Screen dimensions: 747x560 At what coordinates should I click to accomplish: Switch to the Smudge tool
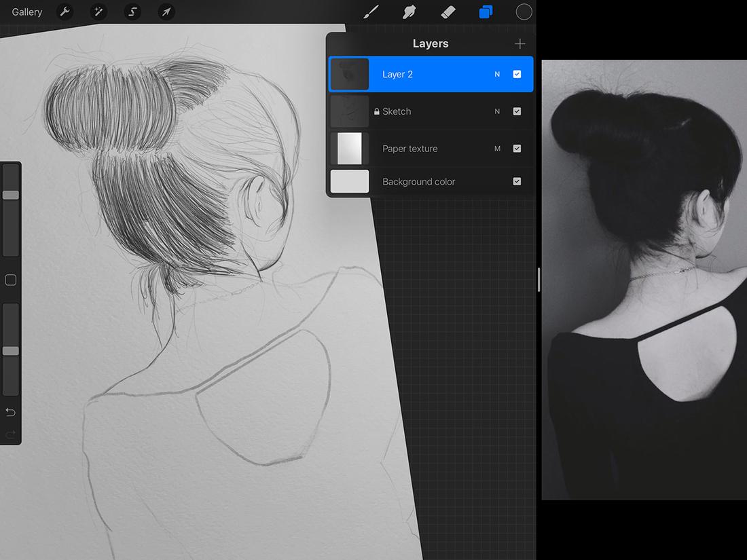point(409,12)
